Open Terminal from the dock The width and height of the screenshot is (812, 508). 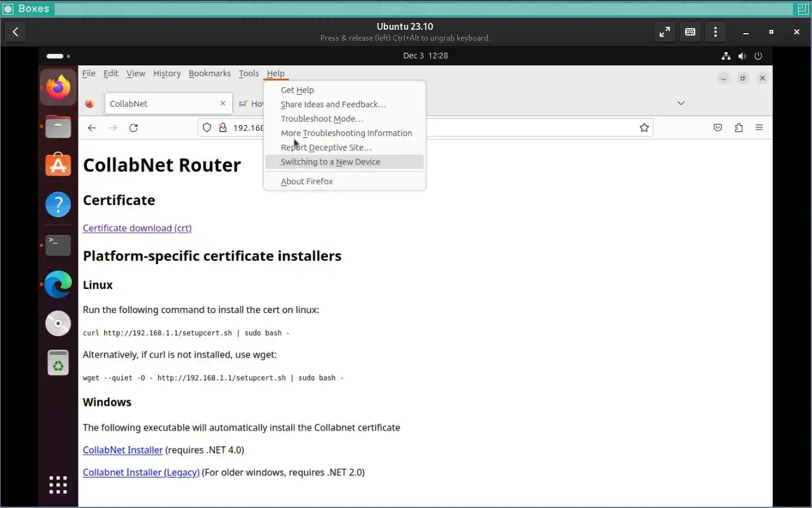point(58,244)
